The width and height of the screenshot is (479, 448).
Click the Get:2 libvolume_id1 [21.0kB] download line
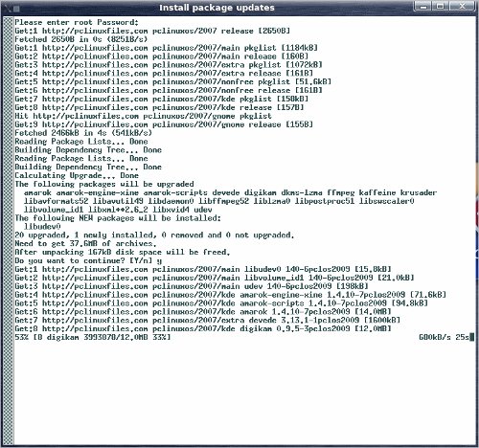(215, 278)
